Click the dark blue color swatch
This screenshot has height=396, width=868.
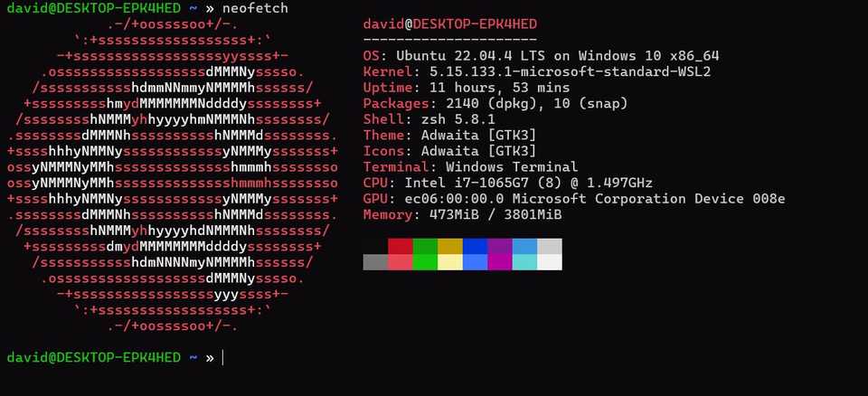pyautogui.click(x=475, y=247)
